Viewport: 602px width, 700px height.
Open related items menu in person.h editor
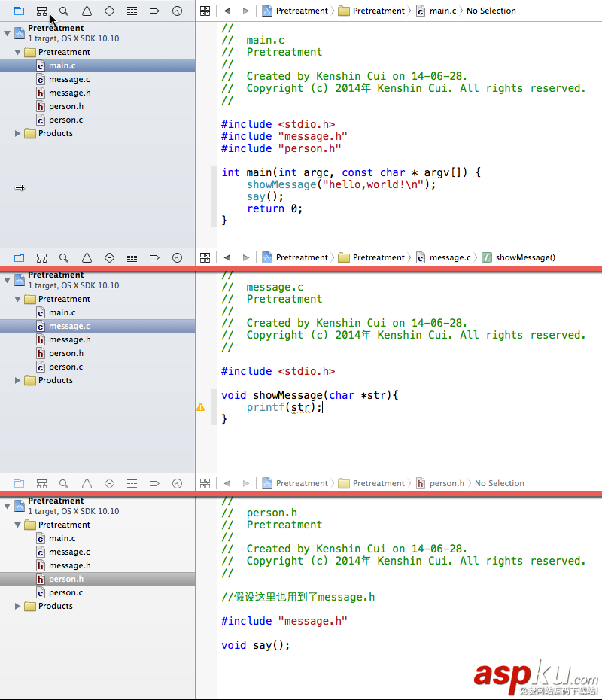tap(205, 483)
